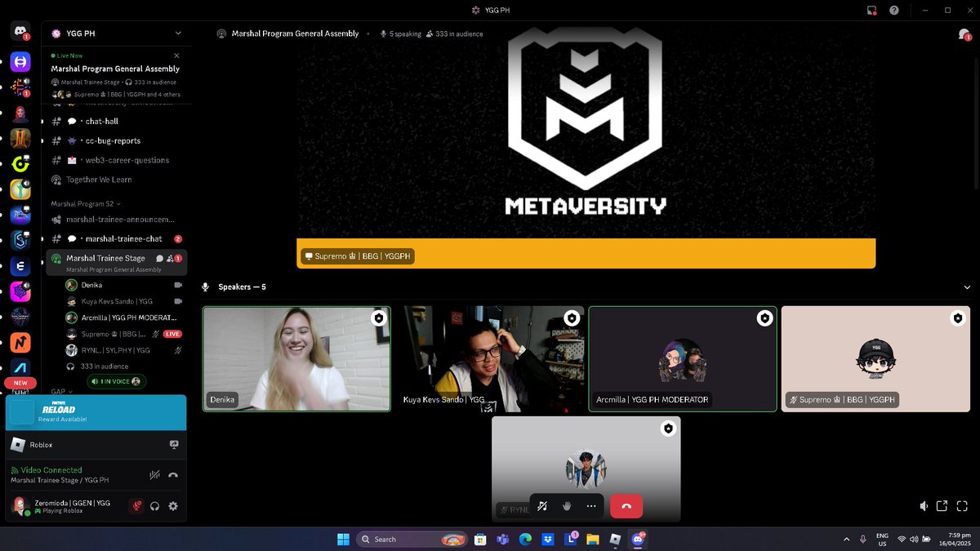Open Dropbox from taskbar
Image resolution: width=980 pixels, height=551 pixels.
coord(549,539)
